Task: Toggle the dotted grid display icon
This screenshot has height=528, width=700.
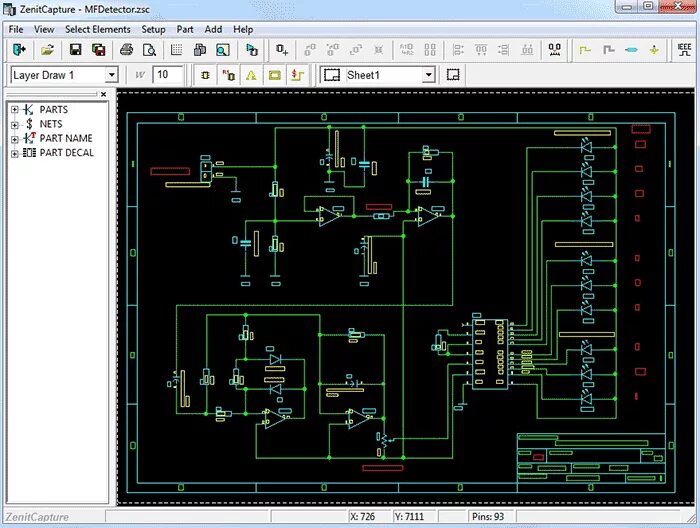Action: tap(177, 50)
